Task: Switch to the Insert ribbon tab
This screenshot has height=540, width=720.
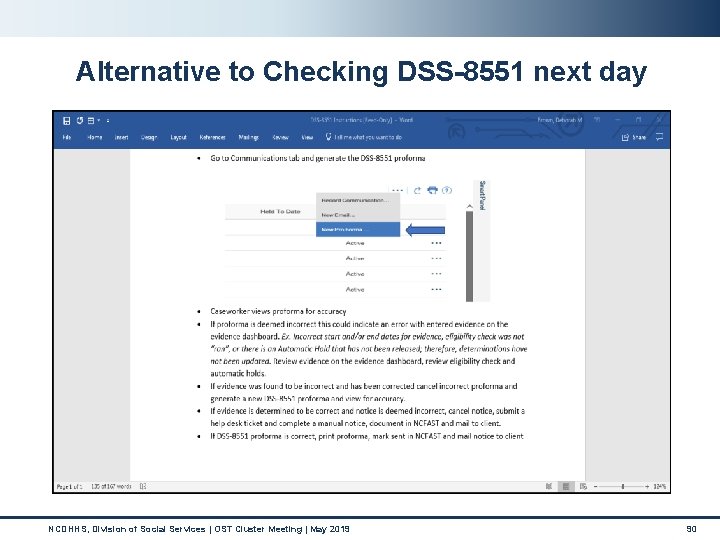Action: click(121, 137)
